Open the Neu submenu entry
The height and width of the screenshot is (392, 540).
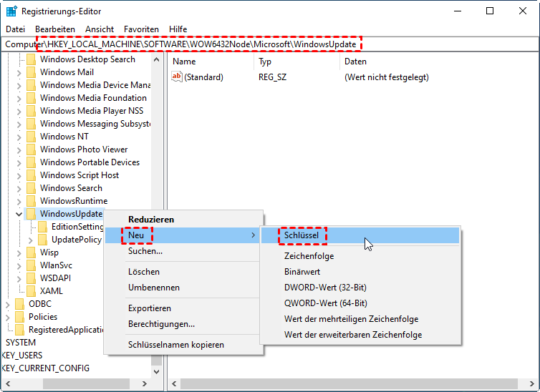[x=183, y=235]
